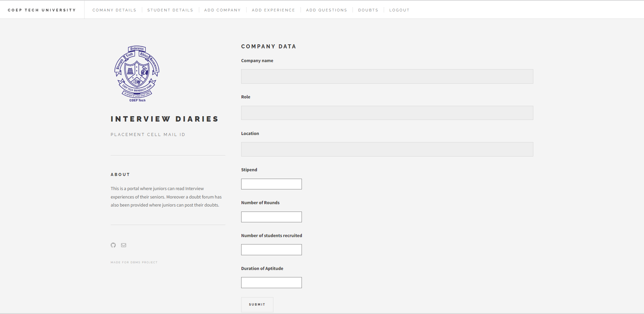Focus the Company name input field
Screen dimensions: 644x314
pos(387,77)
